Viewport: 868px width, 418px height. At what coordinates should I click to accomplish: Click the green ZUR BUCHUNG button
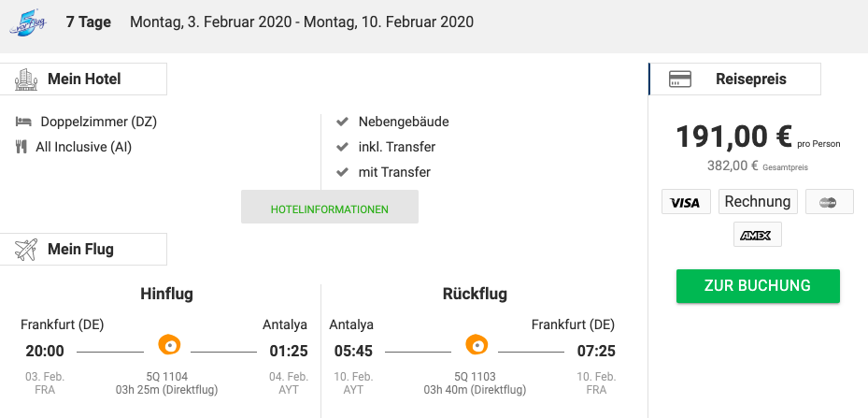coord(758,286)
